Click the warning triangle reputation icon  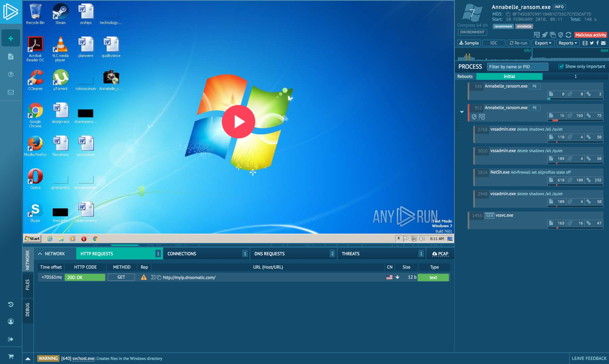(x=144, y=277)
